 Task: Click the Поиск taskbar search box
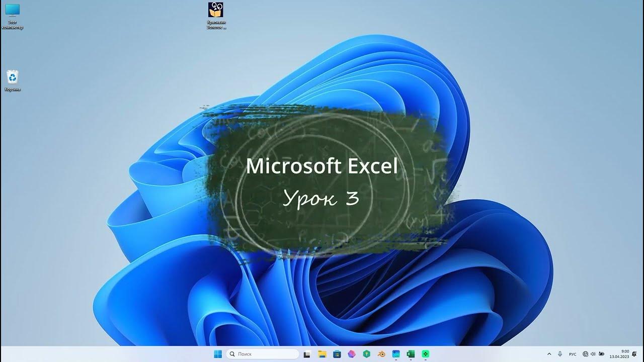tap(263, 354)
